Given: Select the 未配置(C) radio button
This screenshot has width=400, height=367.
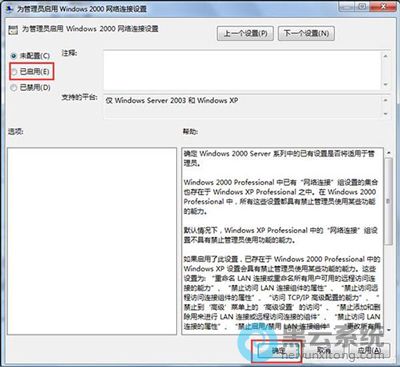Looking at the screenshot, I should click(14, 56).
